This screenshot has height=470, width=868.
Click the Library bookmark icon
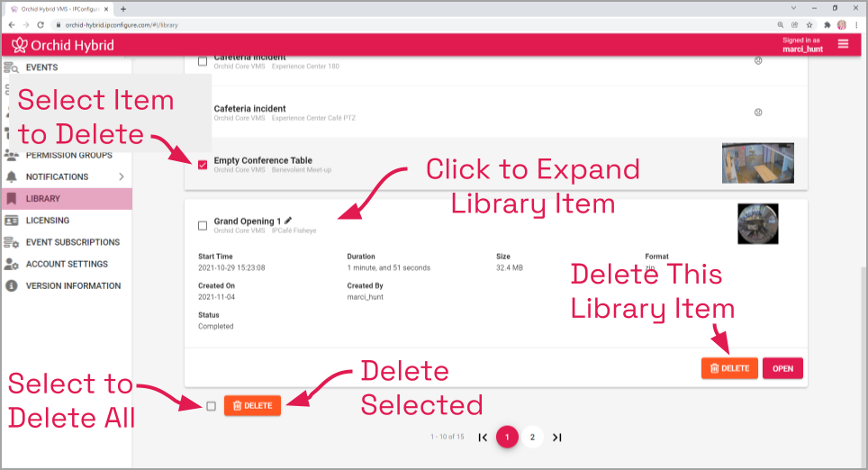(x=11, y=198)
